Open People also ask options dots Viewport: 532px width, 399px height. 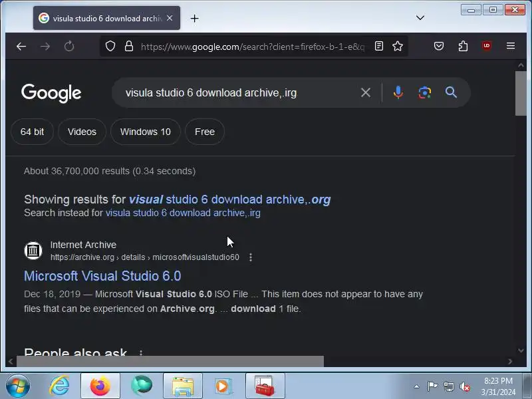coord(141,353)
